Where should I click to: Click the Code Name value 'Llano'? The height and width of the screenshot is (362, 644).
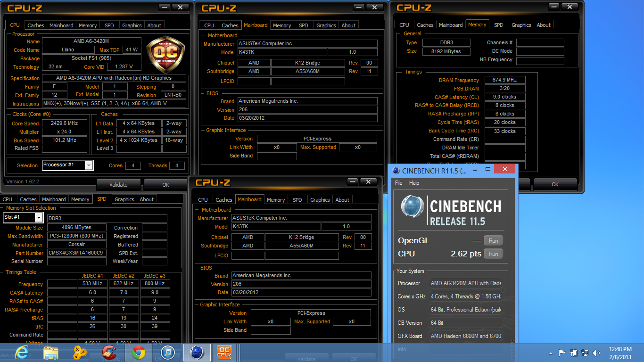point(68,50)
